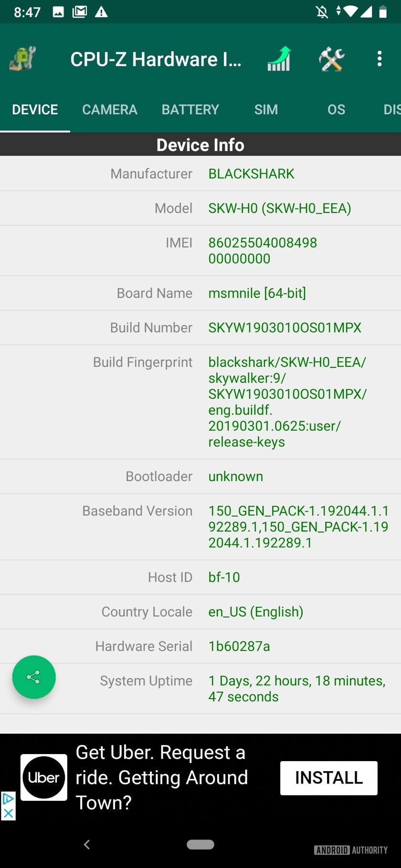Tap the CPU-Z app logo icon
The image size is (401, 868).
[x=22, y=59]
